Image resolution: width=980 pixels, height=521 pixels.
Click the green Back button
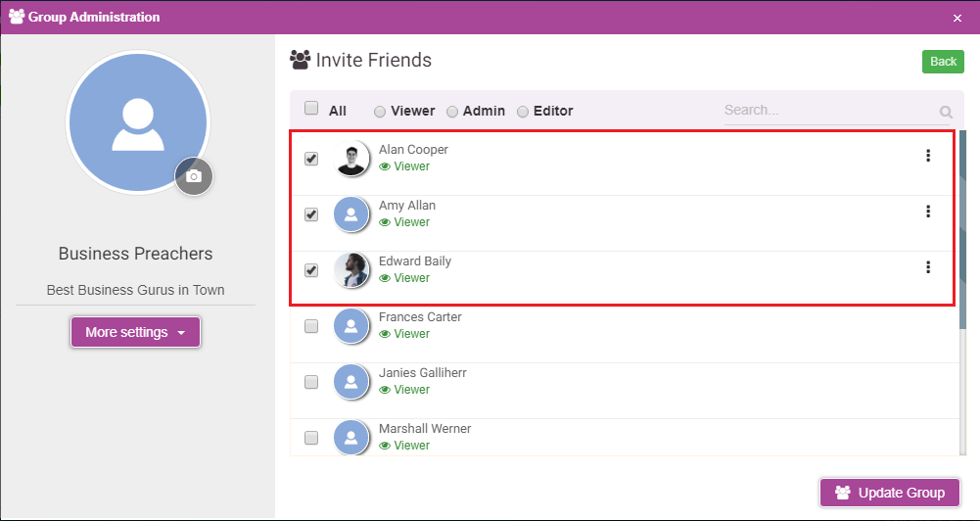(x=943, y=62)
